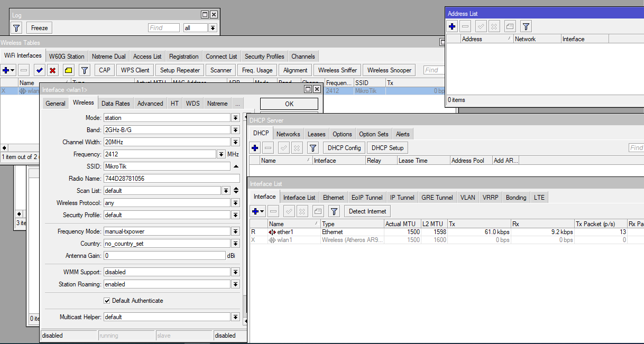Click the red X disable icon in Wireless Tables
Viewport: 644px width, 344px height.
[53, 70]
